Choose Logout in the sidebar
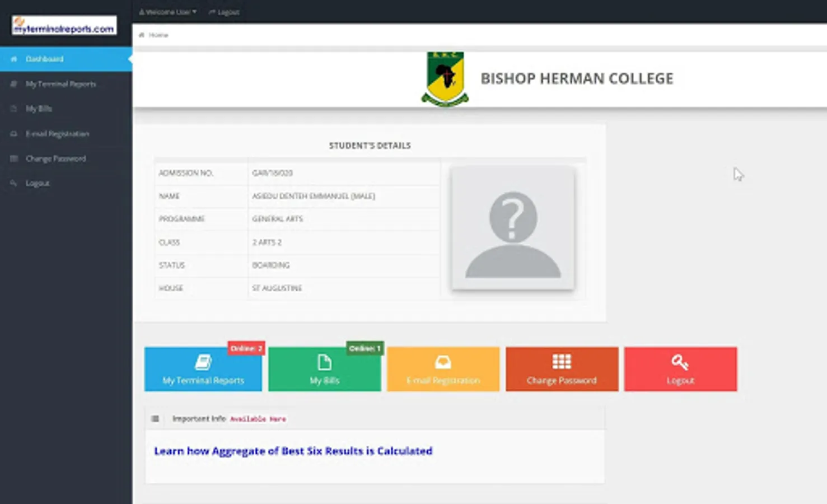Image resolution: width=827 pixels, height=504 pixels. tap(66, 183)
